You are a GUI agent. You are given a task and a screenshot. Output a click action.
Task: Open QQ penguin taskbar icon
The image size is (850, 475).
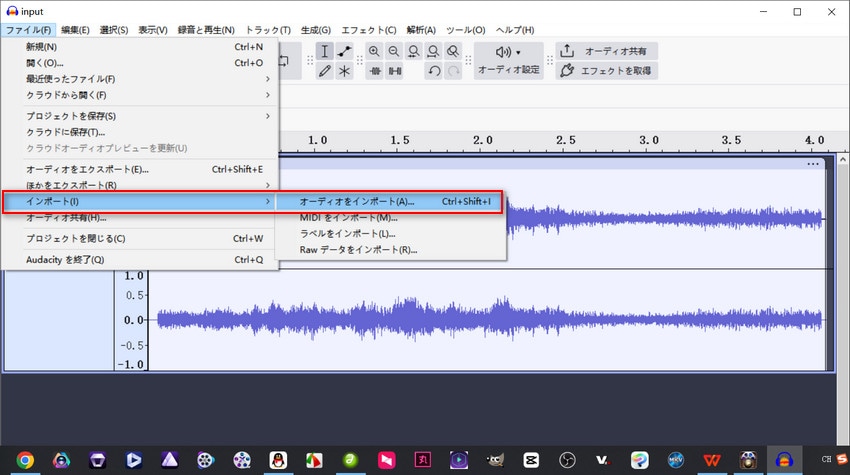[x=278, y=460]
